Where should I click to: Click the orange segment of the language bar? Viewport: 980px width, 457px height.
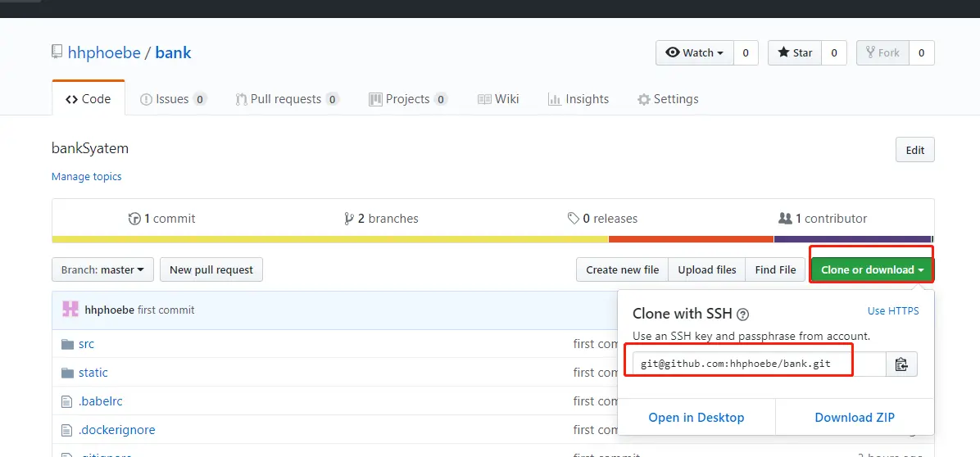pos(692,239)
